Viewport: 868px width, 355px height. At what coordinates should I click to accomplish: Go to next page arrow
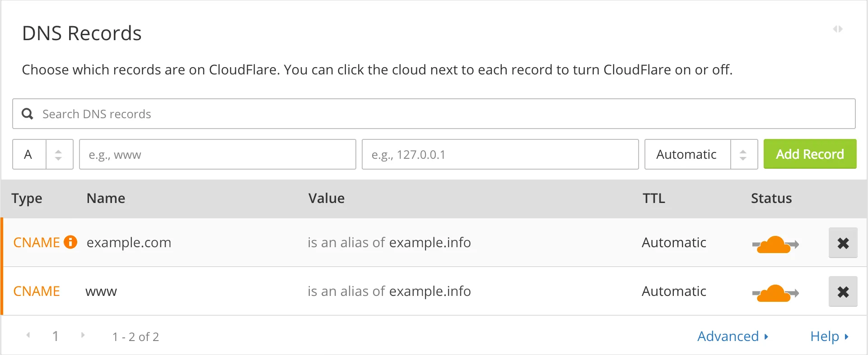83,335
